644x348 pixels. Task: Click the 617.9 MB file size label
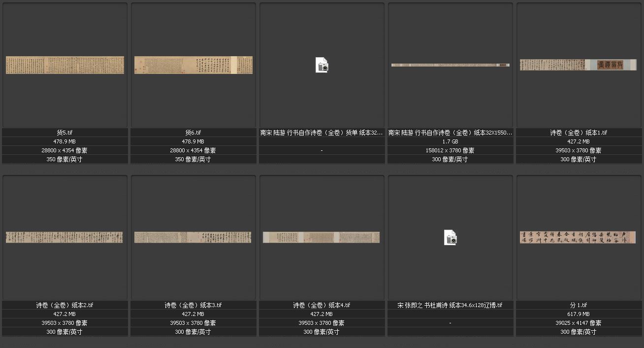click(579, 314)
